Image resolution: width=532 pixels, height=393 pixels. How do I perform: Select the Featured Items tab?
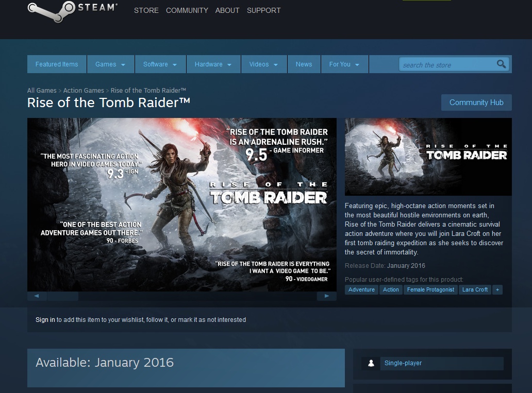point(57,64)
